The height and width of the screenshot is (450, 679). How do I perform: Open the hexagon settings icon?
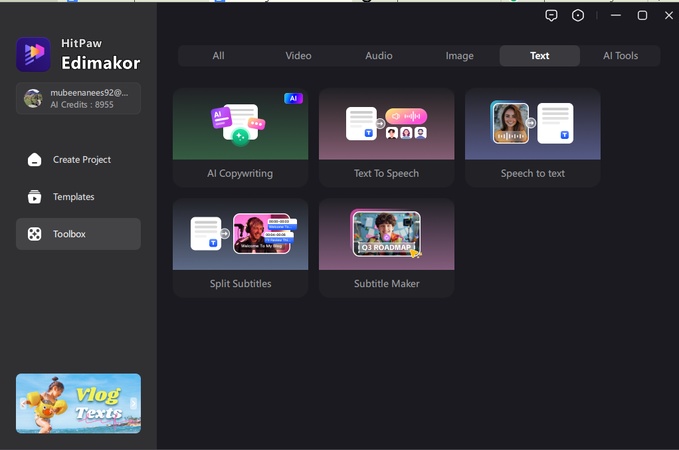tap(578, 15)
